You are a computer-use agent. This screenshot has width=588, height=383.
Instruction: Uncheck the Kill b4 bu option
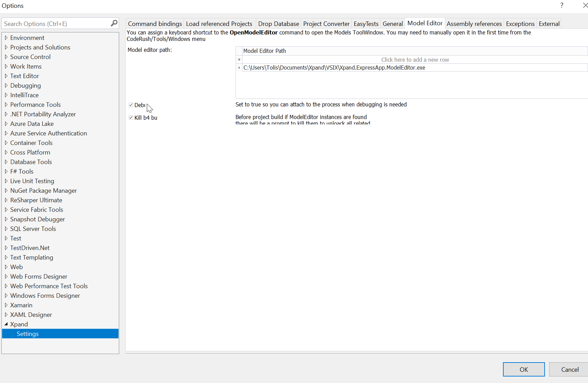(x=131, y=117)
